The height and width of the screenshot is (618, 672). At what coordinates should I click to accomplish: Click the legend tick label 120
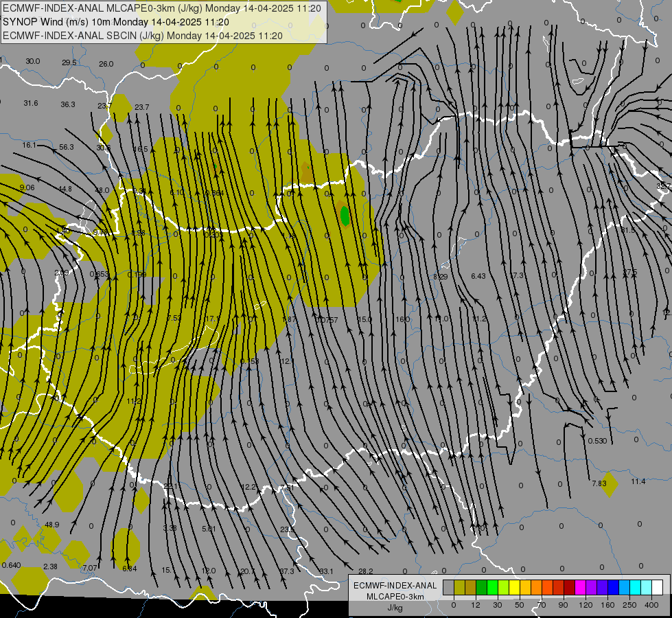pyautogui.click(x=586, y=605)
